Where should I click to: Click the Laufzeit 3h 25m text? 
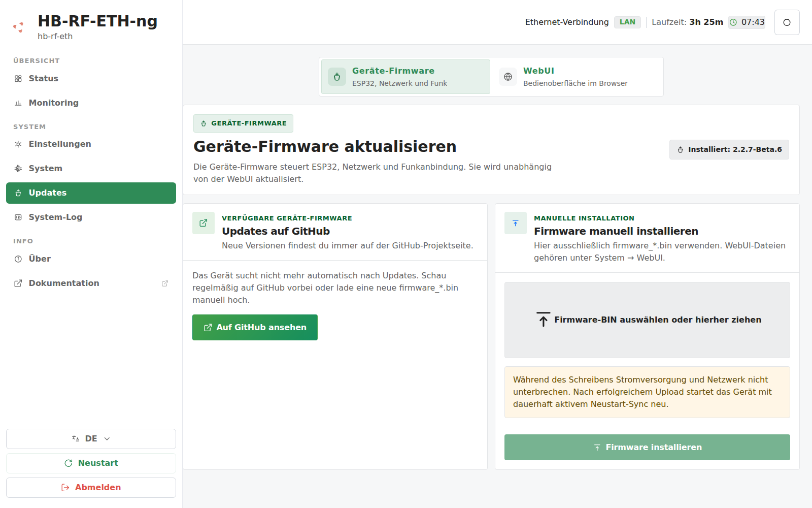tap(687, 22)
